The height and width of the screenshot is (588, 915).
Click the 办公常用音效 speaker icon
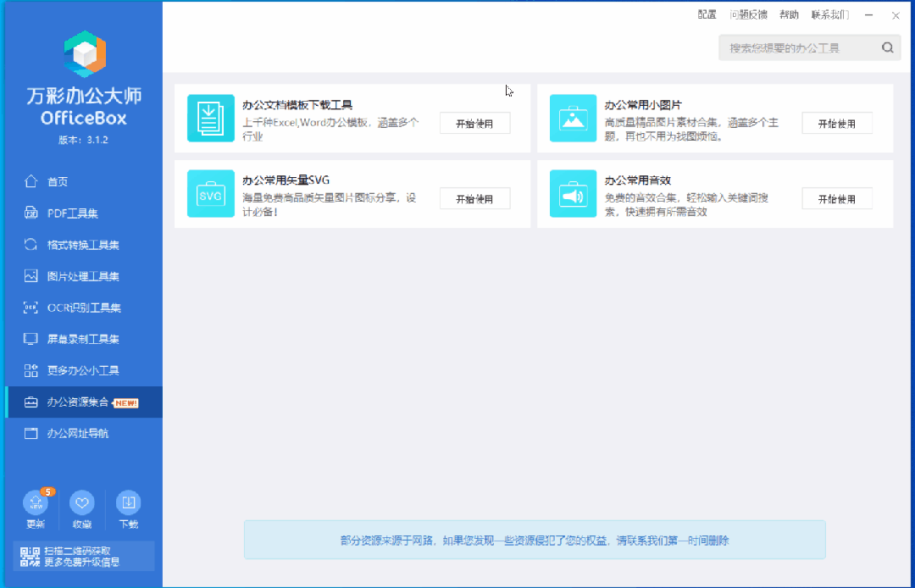coord(573,194)
